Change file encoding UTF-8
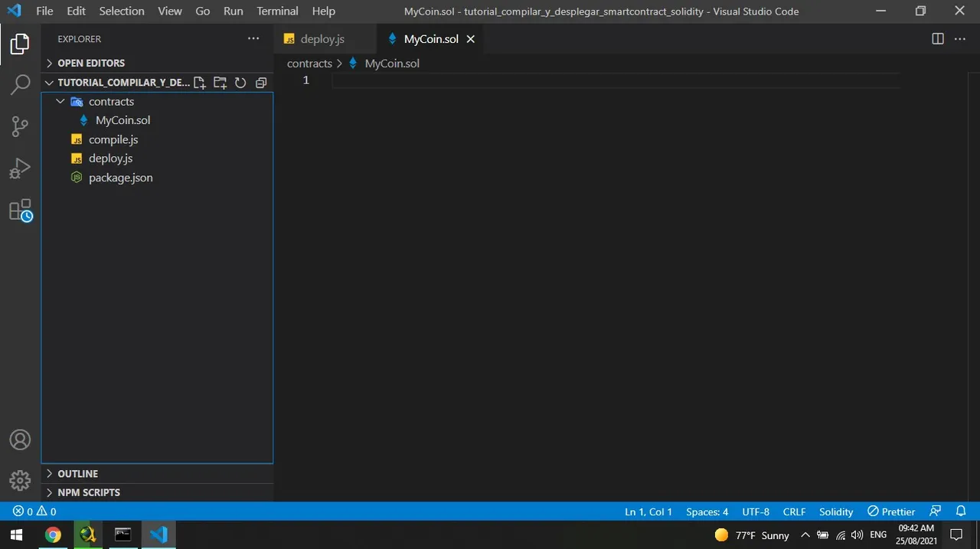980x549 pixels. 756,511
